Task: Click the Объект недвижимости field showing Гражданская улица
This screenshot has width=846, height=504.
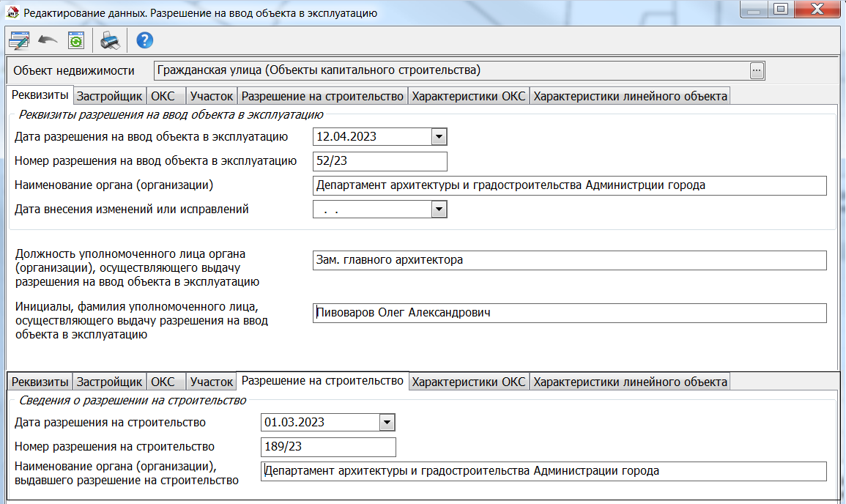Action: click(450, 70)
